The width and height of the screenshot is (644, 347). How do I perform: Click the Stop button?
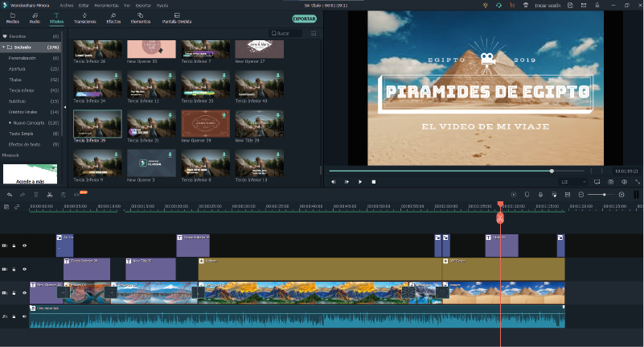374,182
